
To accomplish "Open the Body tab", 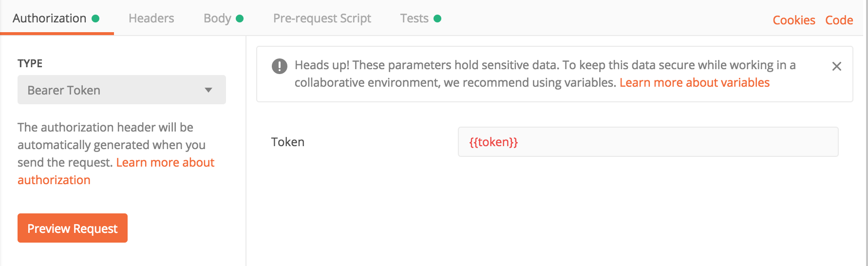I will [x=217, y=19].
